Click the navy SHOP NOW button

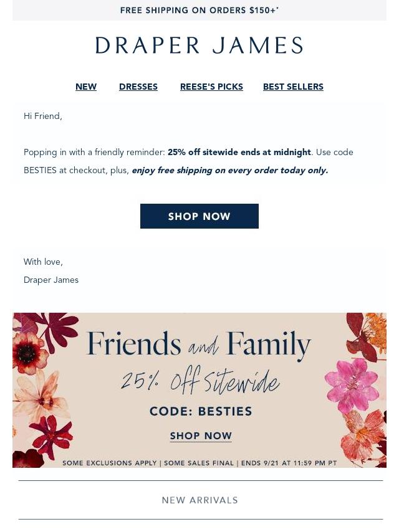199,216
